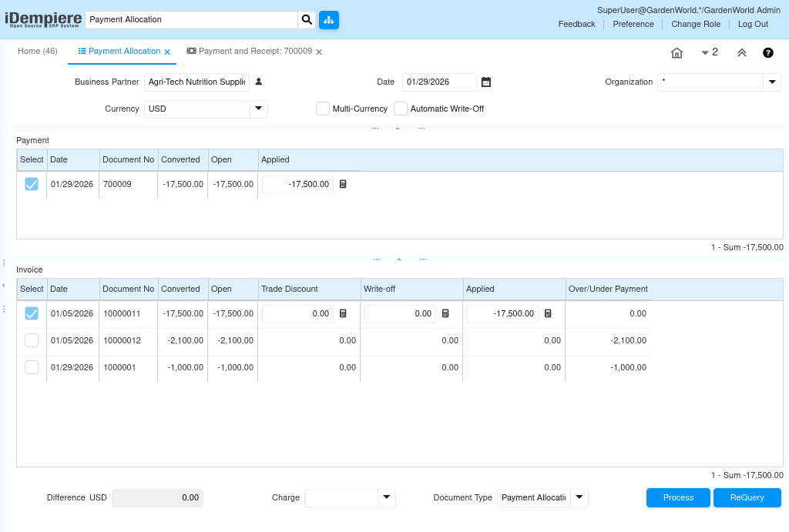The height and width of the screenshot is (532, 789).
Task: Switch to Payment and Receipt: 700009 tab
Action: tap(254, 52)
